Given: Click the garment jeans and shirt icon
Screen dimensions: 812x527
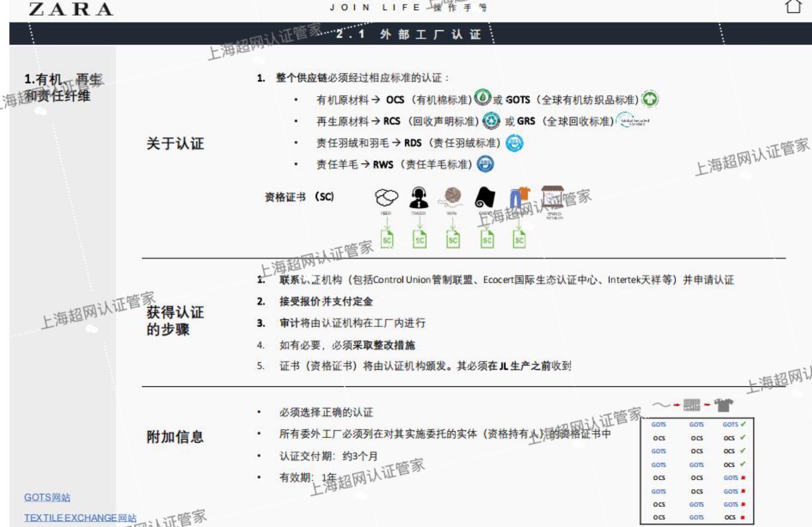Looking at the screenshot, I should pos(520,198).
